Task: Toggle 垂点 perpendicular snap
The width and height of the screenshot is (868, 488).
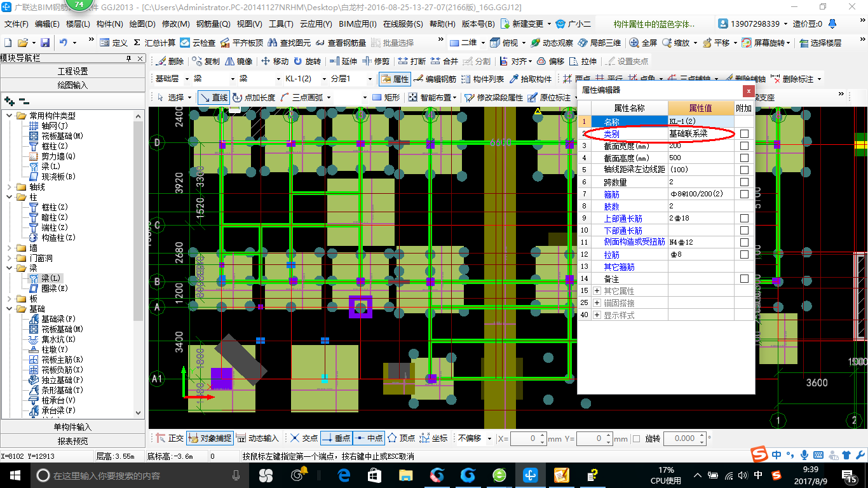Action: (x=336, y=438)
